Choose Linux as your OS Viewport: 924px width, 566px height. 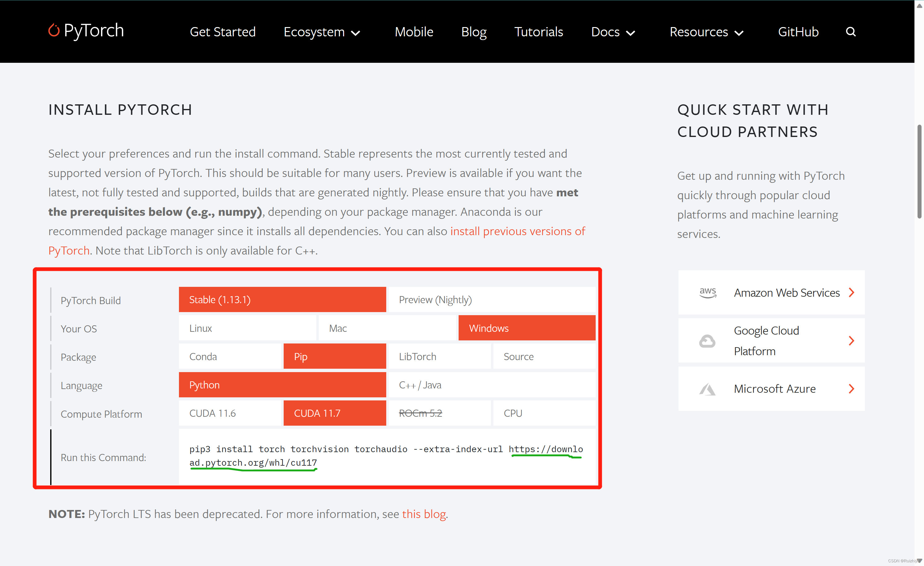[248, 328]
